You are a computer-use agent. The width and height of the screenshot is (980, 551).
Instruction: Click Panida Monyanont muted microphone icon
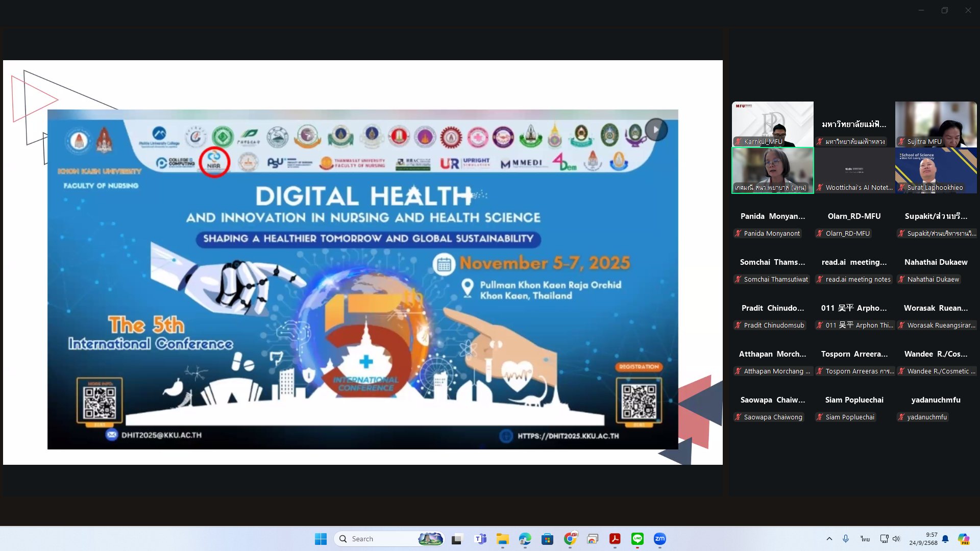click(x=738, y=234)
